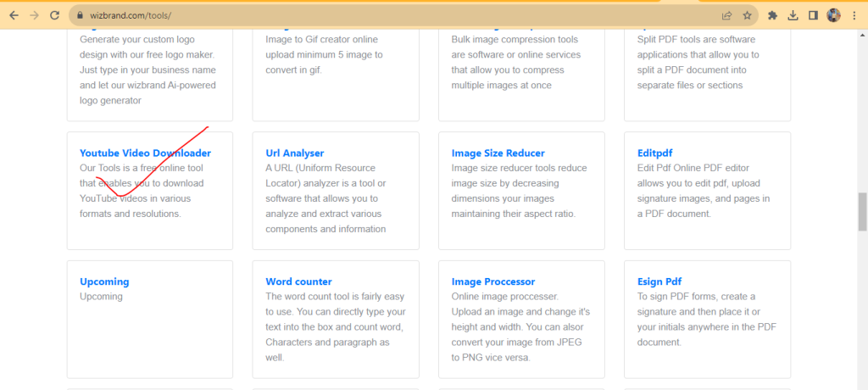Click the browser back arrow

(x=14, y=15)
